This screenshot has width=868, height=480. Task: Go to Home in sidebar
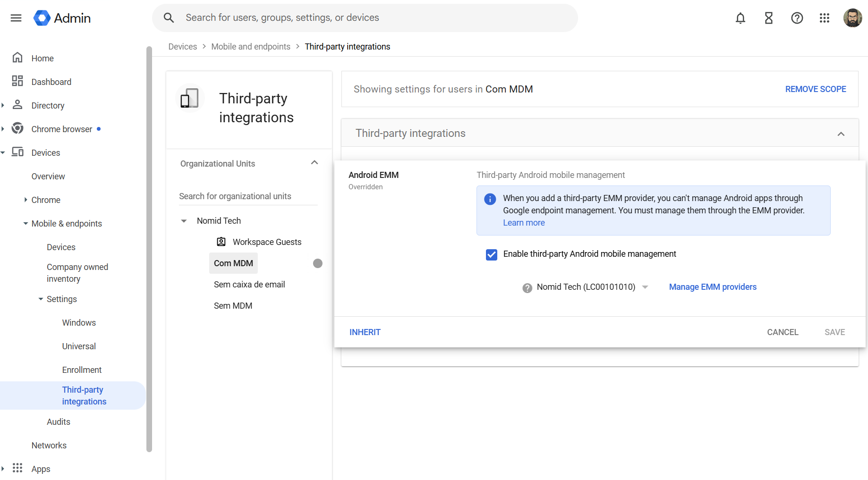[x=43, y=58]
